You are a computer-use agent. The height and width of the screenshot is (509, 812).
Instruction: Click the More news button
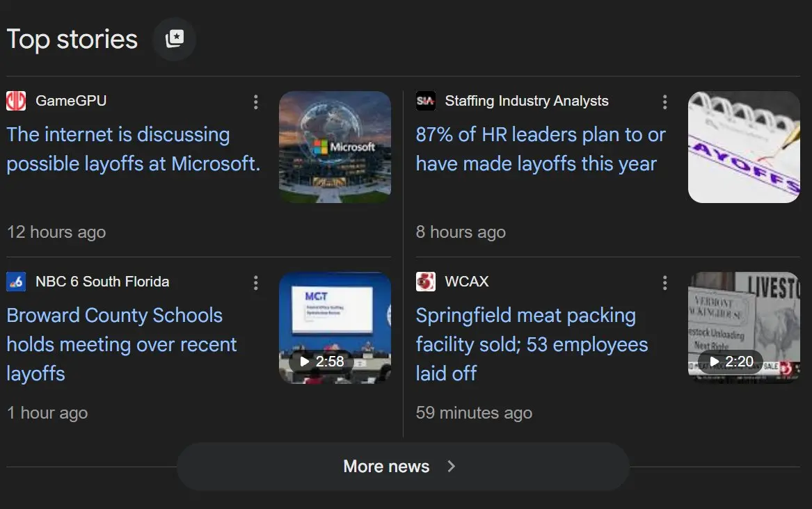[x=402, y=467]
